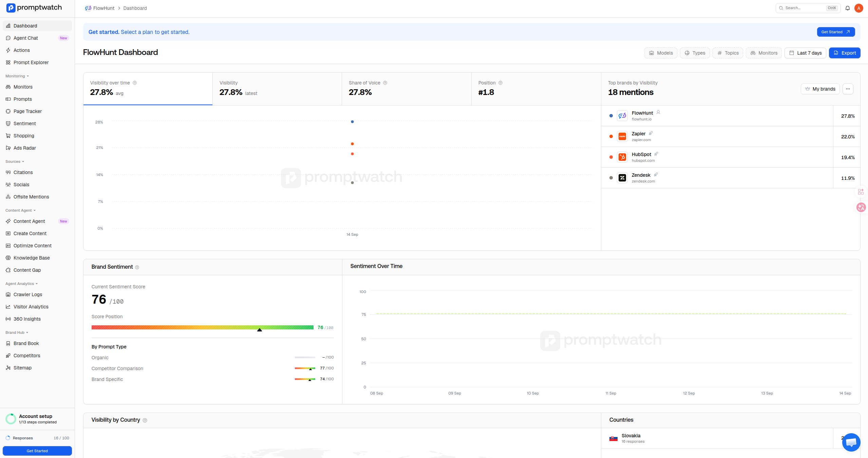The height and width of the screenshot is (458, 868).
Task: Click the promptwatch logo
Action: (34, 8)
